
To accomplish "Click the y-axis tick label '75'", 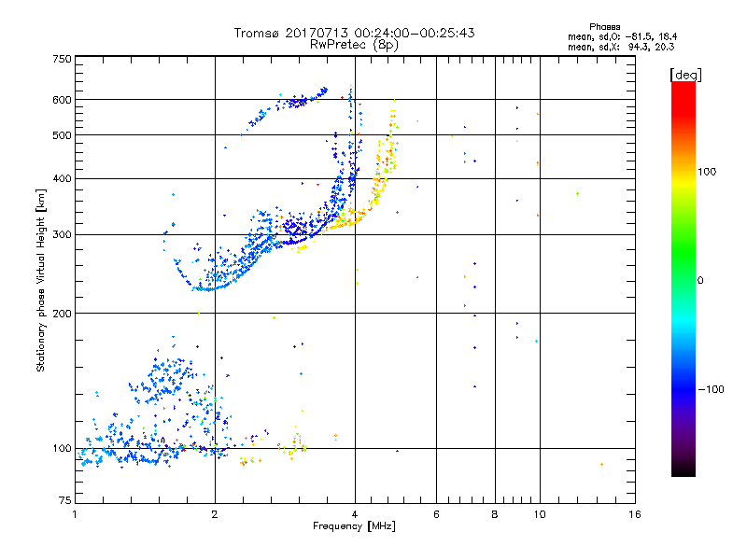I will point(65,500).
